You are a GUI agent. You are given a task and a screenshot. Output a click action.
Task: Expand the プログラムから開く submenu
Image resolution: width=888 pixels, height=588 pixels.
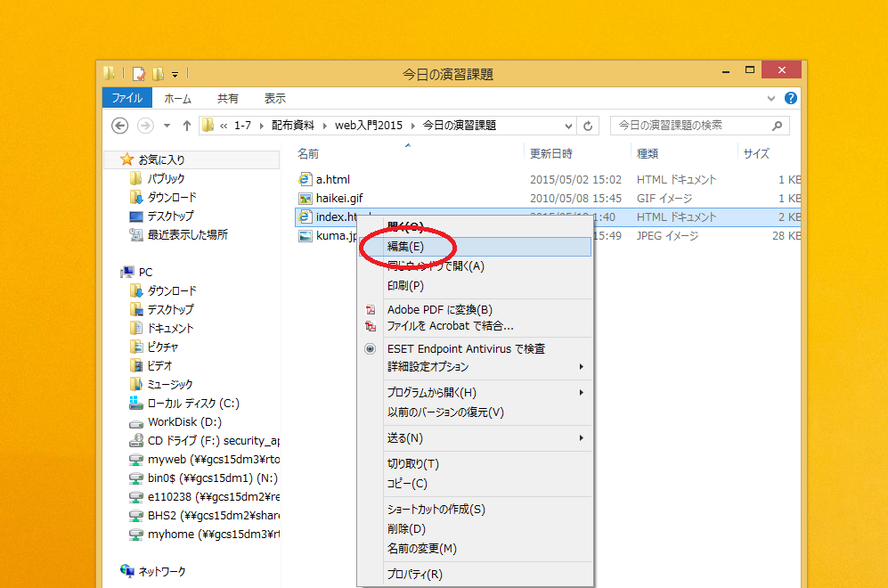click(x=582, y=393)
